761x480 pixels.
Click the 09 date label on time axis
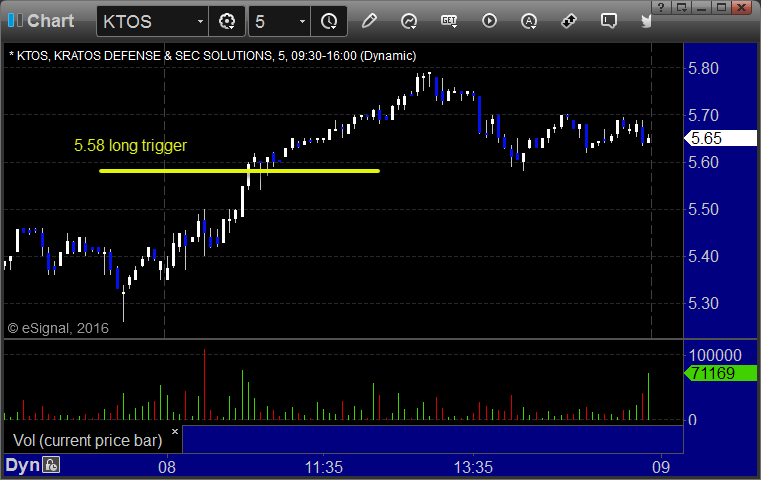tap(661, 467)
